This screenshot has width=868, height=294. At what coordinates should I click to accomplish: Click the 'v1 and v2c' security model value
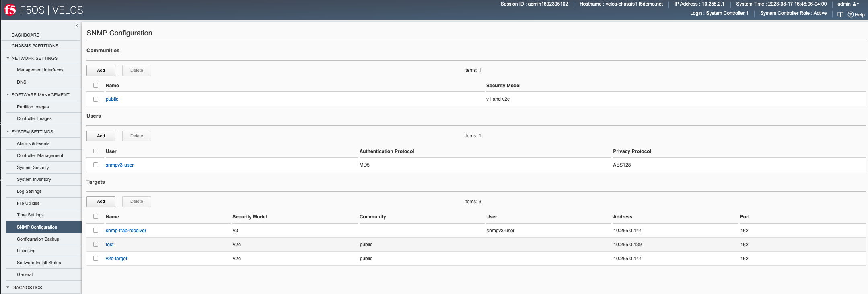tap(498, 99)
